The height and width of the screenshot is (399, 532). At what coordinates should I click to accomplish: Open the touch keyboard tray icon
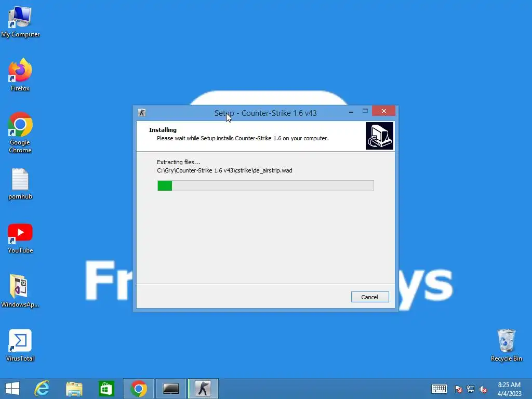point(439,389)
